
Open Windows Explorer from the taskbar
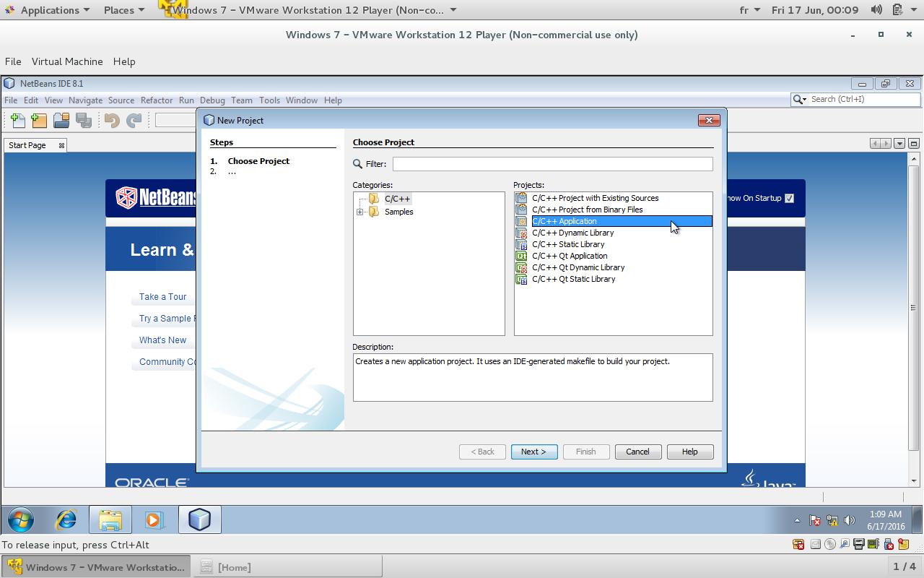pos(110,519)
